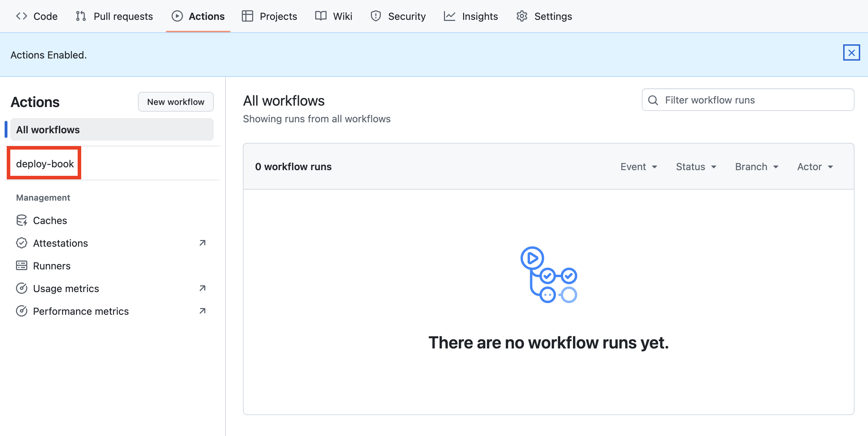Switch to the Pull requests tab
Viewport: 868px width, 436px height.
point(114,16)
